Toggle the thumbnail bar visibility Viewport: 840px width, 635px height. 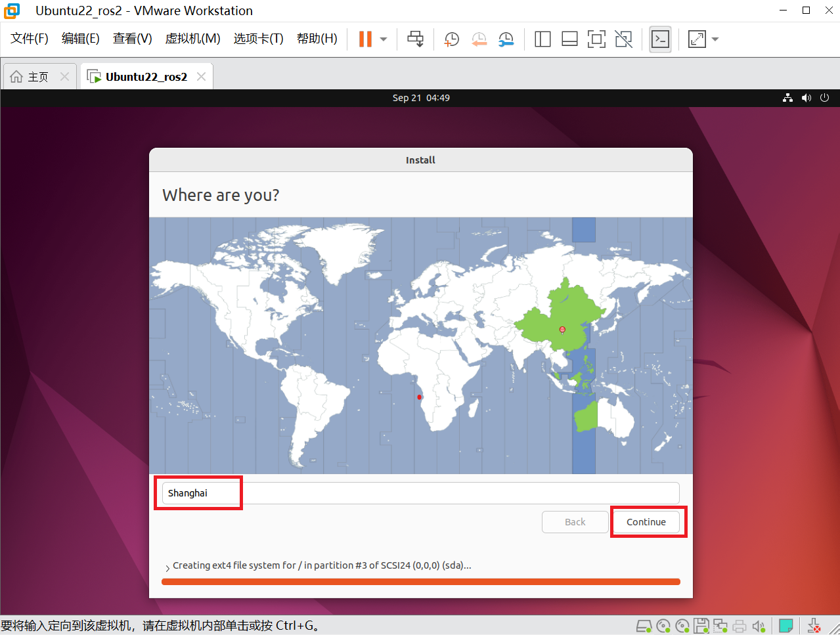pos(569,39)
